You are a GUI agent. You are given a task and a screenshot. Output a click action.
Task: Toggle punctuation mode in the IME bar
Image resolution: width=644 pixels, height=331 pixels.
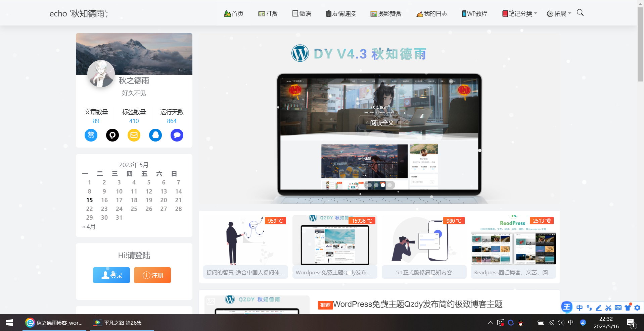pos(589,308)
